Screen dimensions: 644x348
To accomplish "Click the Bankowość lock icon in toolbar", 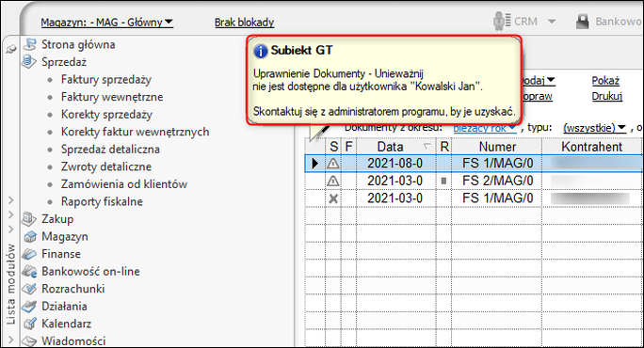I will click(582, 22).
